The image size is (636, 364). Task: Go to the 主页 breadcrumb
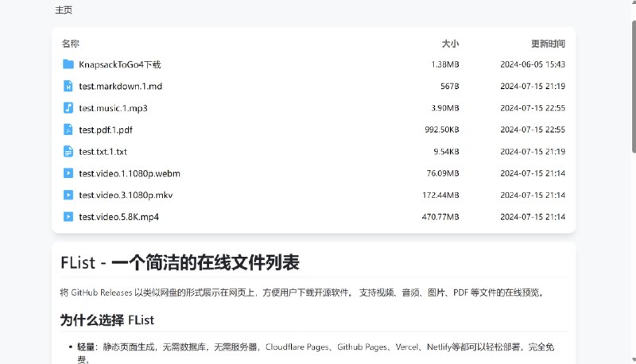point(64,10)
